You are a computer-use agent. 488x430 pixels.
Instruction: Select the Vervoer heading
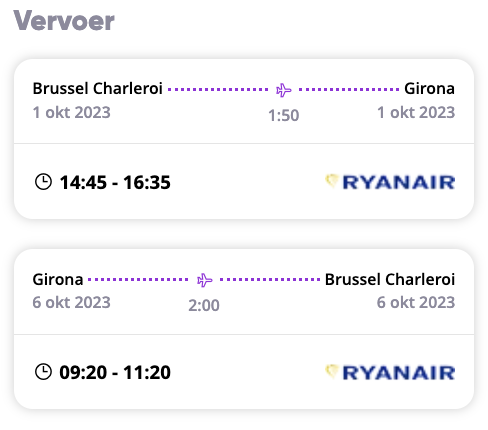click(x=64, y=21)
